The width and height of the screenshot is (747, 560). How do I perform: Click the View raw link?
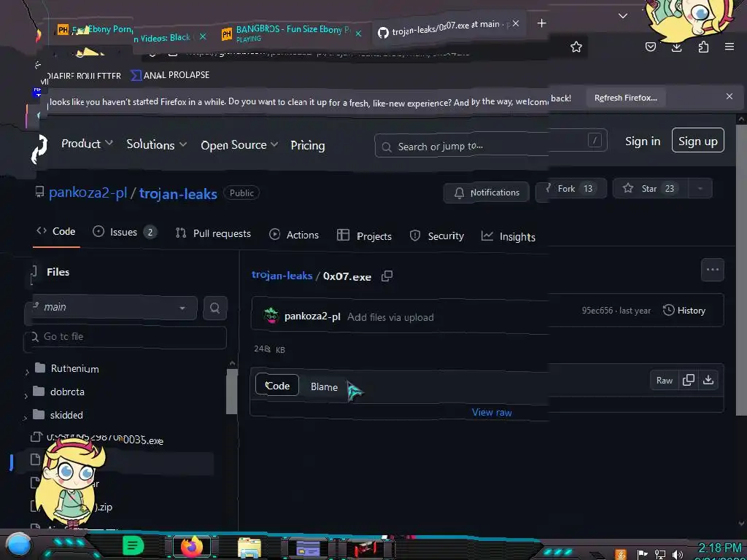coord(492,413)
